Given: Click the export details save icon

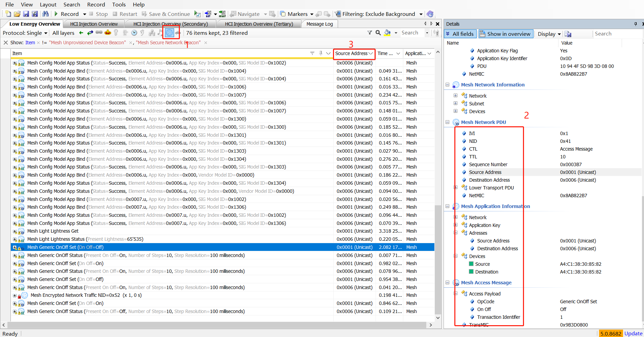Looking at the screenshot, I should 568,34.
